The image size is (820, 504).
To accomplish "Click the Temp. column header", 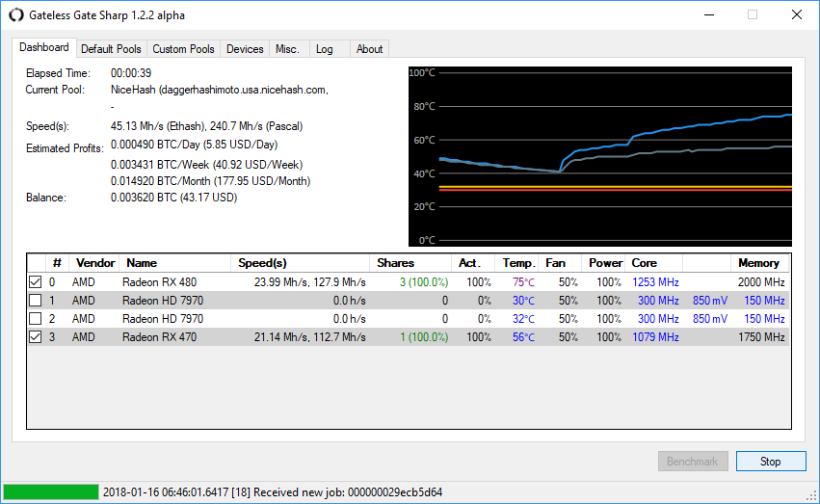I will point(518,263).
